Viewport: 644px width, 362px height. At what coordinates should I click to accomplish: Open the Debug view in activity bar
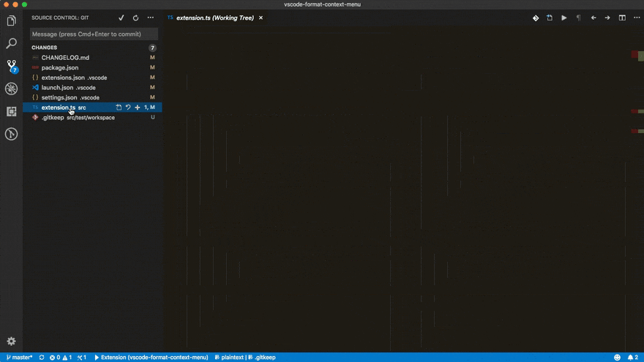click(x=12, y=88)
